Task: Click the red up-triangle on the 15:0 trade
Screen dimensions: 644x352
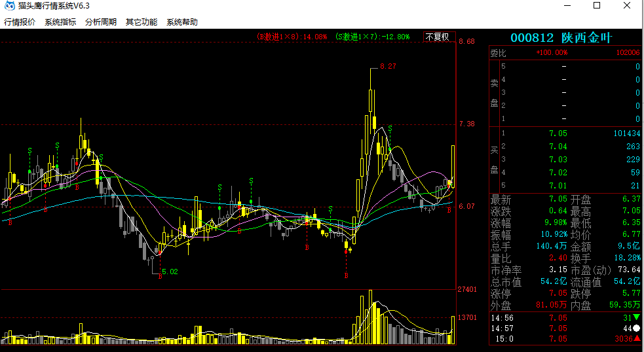Action: 637,339
